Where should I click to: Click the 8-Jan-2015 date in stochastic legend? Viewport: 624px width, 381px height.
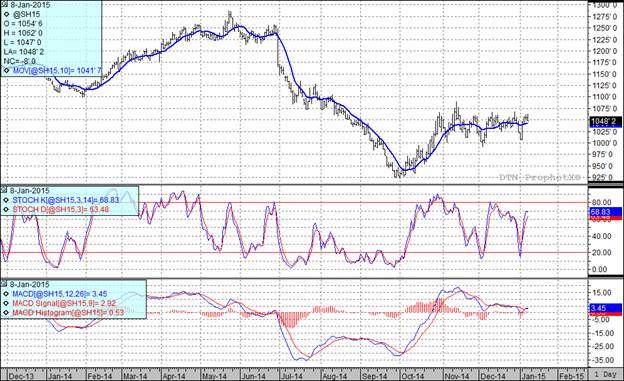point(30,191)
